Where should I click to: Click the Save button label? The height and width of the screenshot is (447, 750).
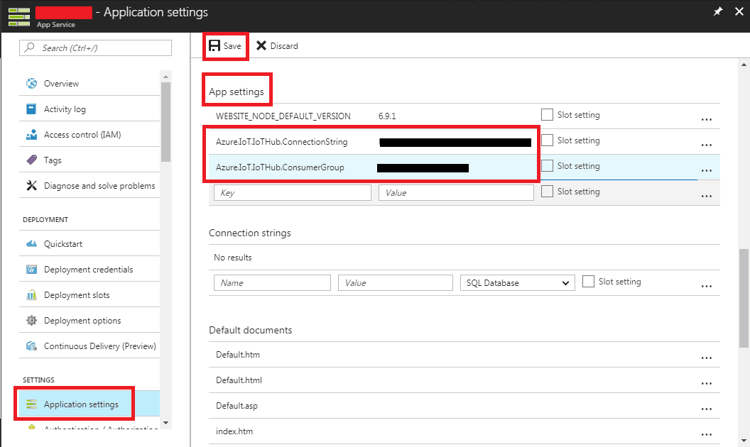click(x=232, y=46)
